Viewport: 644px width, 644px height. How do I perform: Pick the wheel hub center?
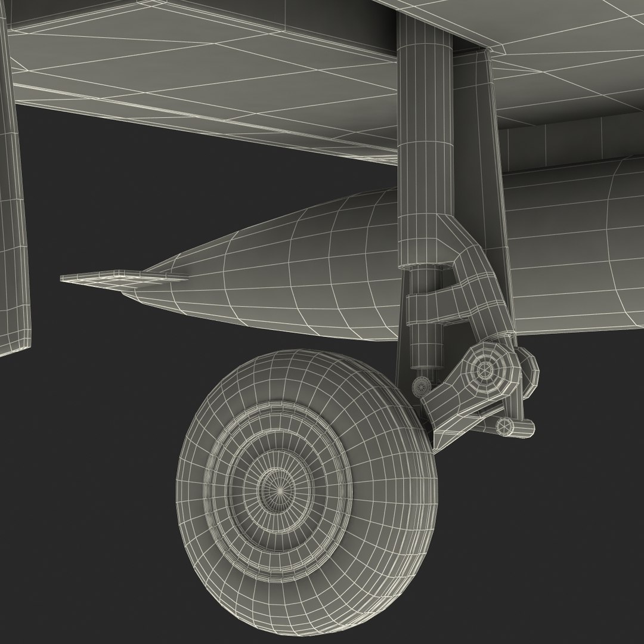[279, 491]
